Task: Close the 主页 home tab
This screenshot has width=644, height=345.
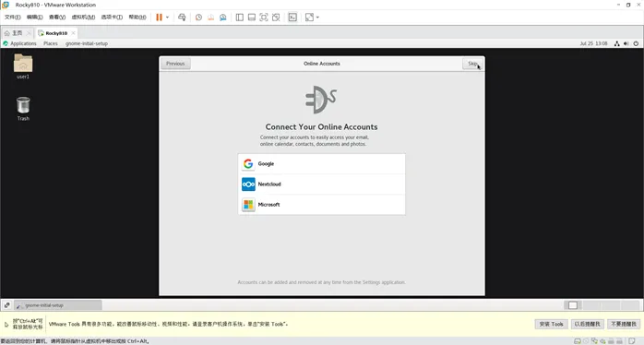Action: click(29, 33)
